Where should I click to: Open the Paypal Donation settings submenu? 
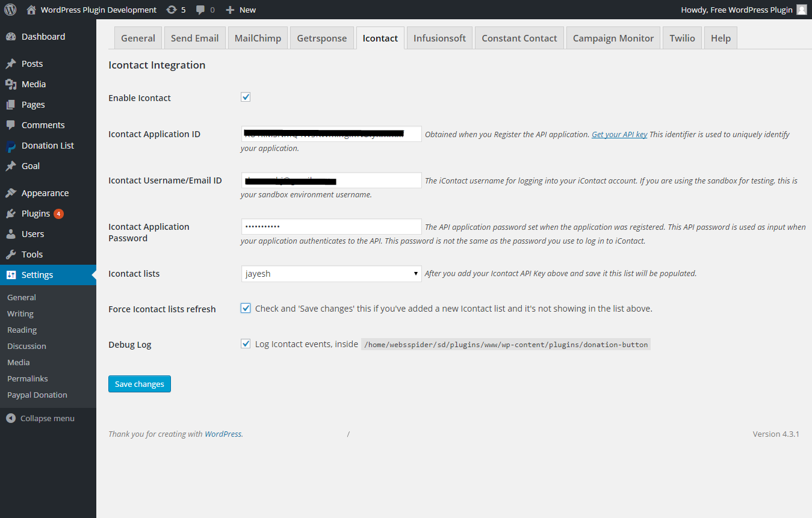37,395
